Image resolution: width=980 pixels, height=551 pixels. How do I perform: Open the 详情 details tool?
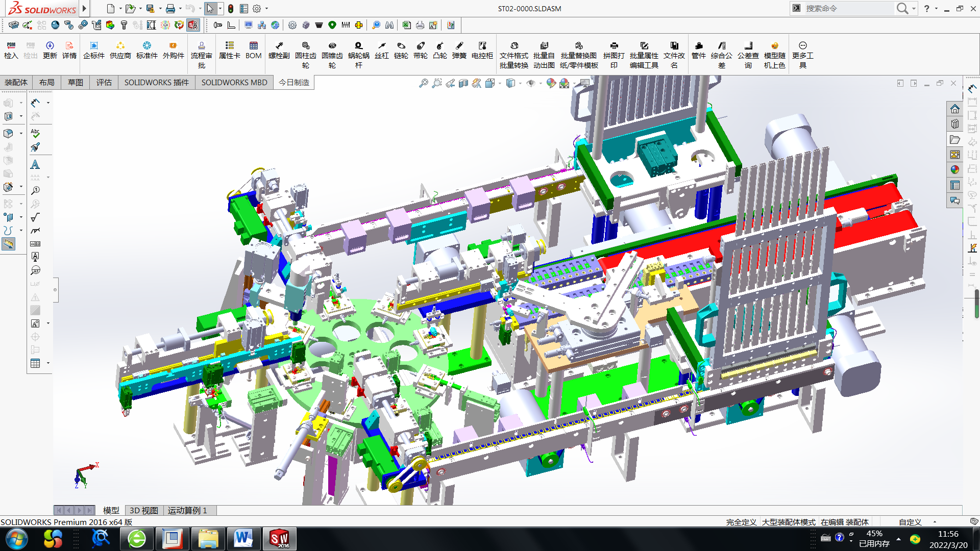point(69,50)
